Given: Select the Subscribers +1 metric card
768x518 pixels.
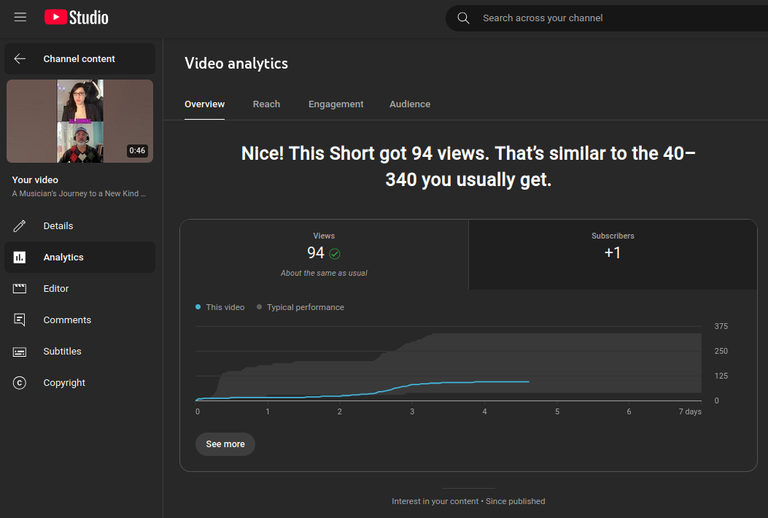Looking at the screenshot, I should [x=613, y=255].
